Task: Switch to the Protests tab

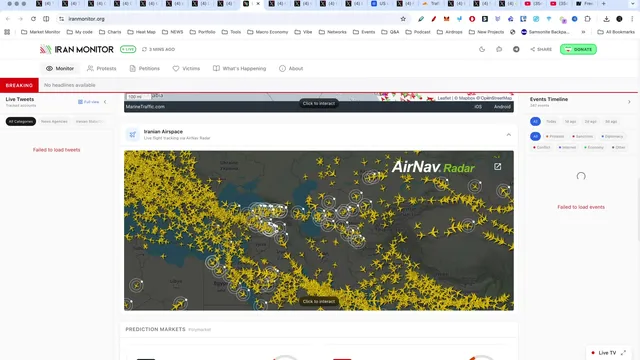Action: point(102,69)
